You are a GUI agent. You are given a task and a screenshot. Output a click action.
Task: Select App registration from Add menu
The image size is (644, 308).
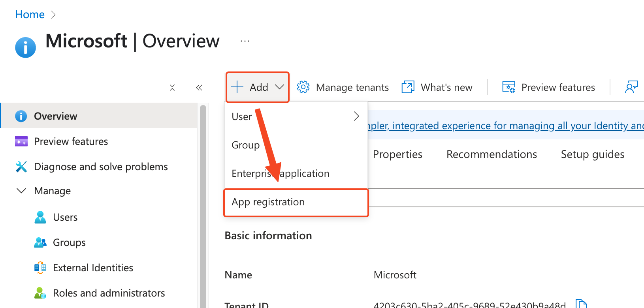point(268,202)
